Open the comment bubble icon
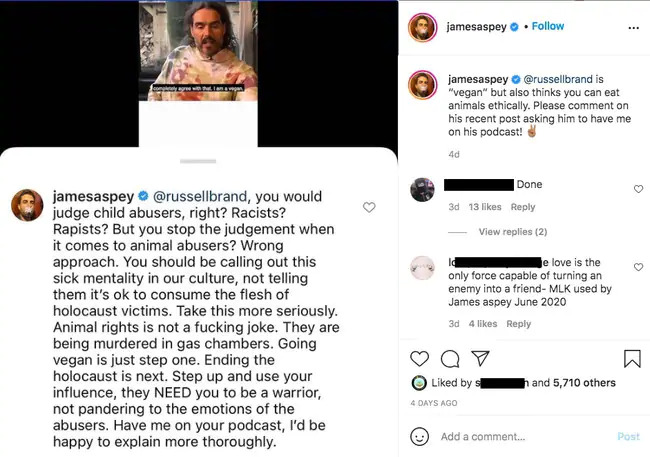This screenshot has height=457, width=650. tap(450, 358)
